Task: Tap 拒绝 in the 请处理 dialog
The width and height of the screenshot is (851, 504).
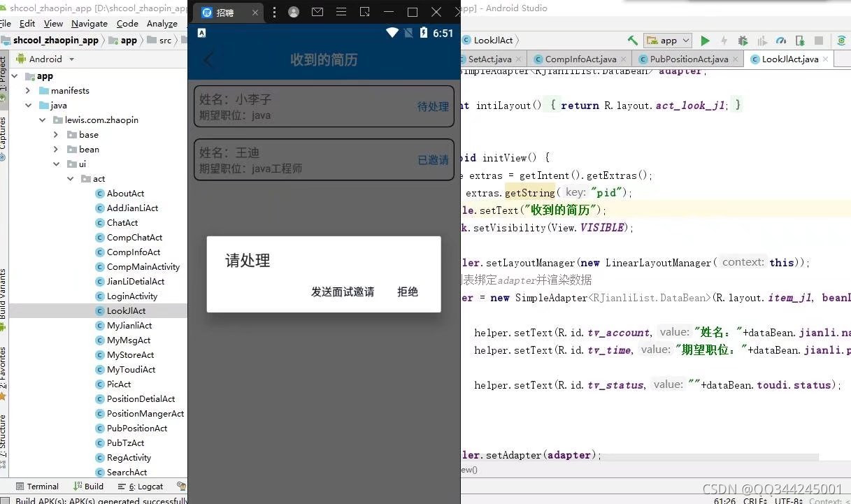Action: (x=408, y=292)
